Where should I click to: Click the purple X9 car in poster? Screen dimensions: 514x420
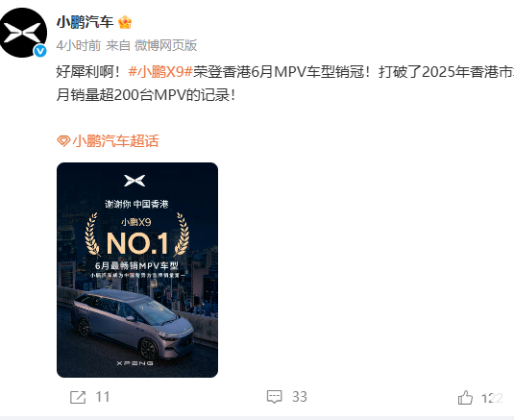pos(131,324)
